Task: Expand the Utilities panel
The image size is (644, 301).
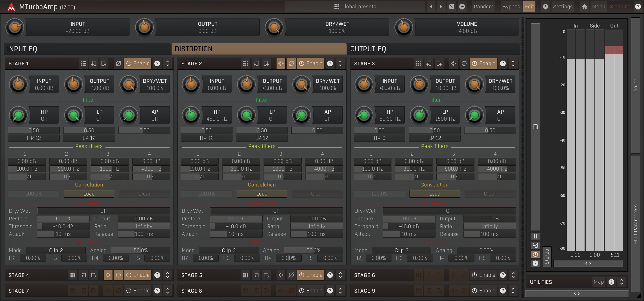Action: [622, 282]
